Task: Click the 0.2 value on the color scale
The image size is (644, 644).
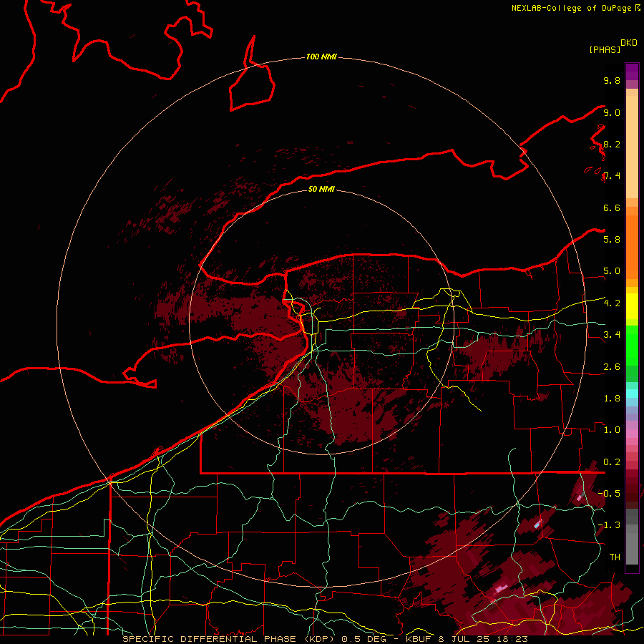Action: 612,462
